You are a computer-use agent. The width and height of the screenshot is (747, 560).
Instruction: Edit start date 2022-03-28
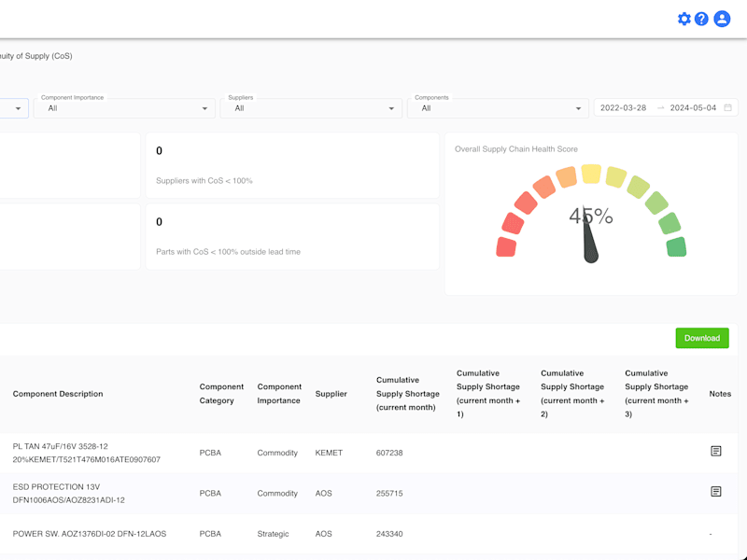click(623, 108)
